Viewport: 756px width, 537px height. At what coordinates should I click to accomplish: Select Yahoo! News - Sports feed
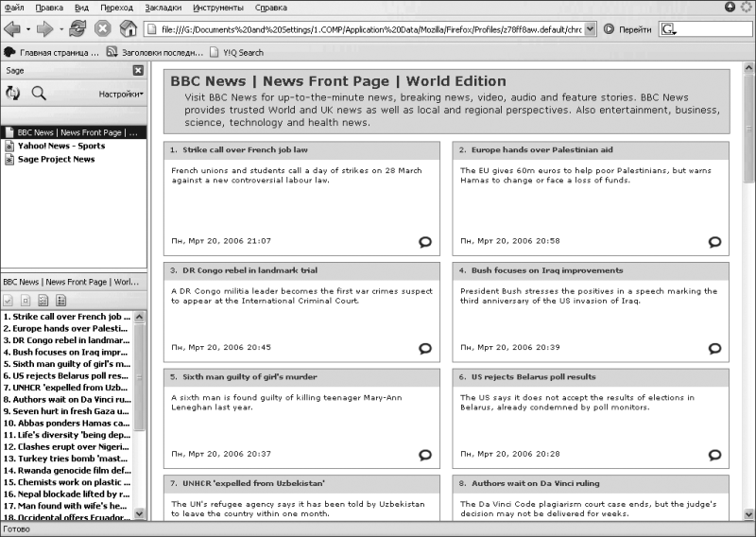coord(61,146)
